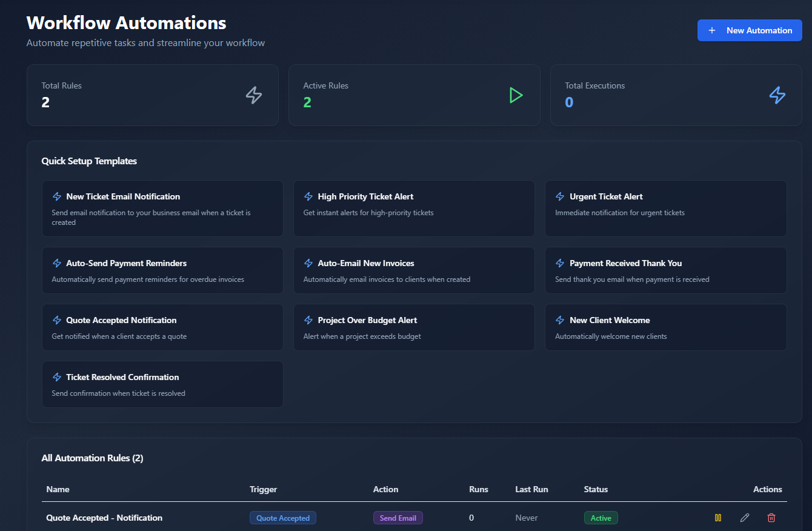This screenshot has height=531, width=812.
Task: Open the Project Over Budget Alert template
Action: pos(414,327)
